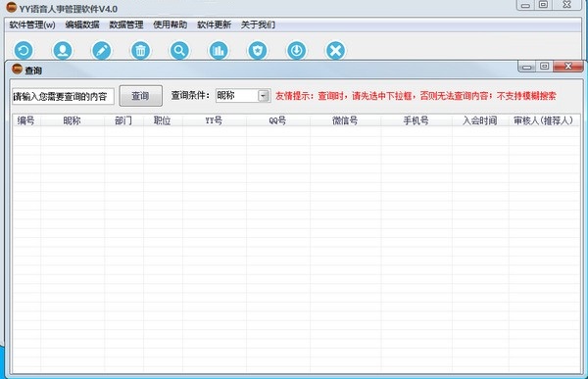Click the refresh toolbar icon
The image size is (588, 379).
tap(24, 51)
